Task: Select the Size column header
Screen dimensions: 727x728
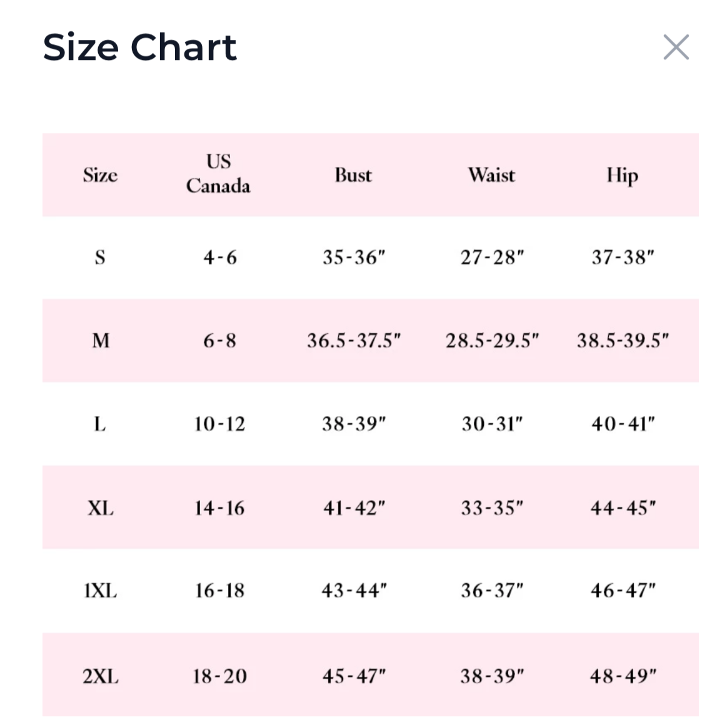Action: 100,175
